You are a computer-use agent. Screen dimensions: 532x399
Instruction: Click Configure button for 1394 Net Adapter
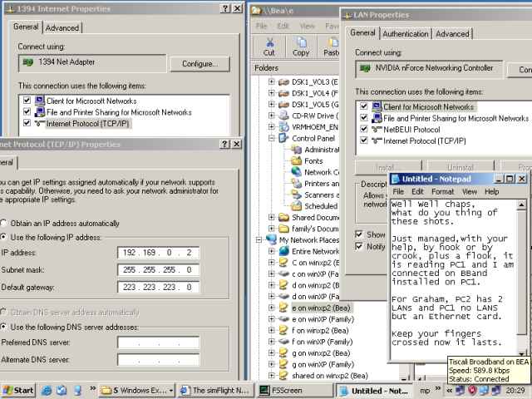pyautogui.click(x=199, y=64)
